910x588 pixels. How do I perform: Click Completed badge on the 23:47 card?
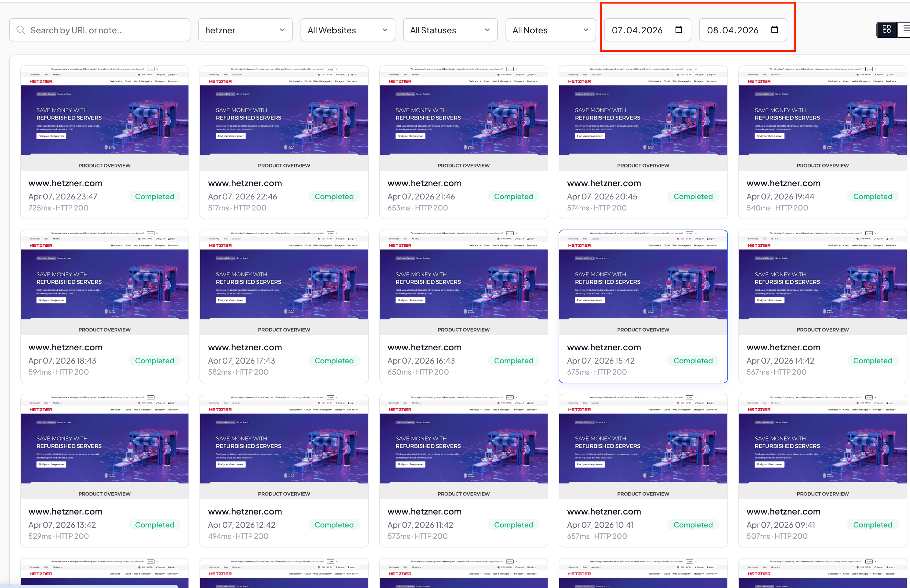tap(155, 196)
